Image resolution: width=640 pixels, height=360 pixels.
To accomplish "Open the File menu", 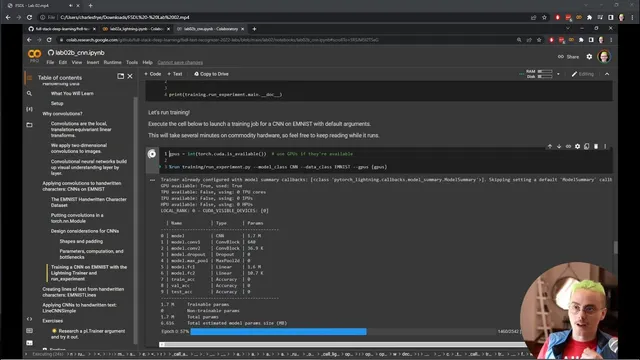I will (50, 62).
